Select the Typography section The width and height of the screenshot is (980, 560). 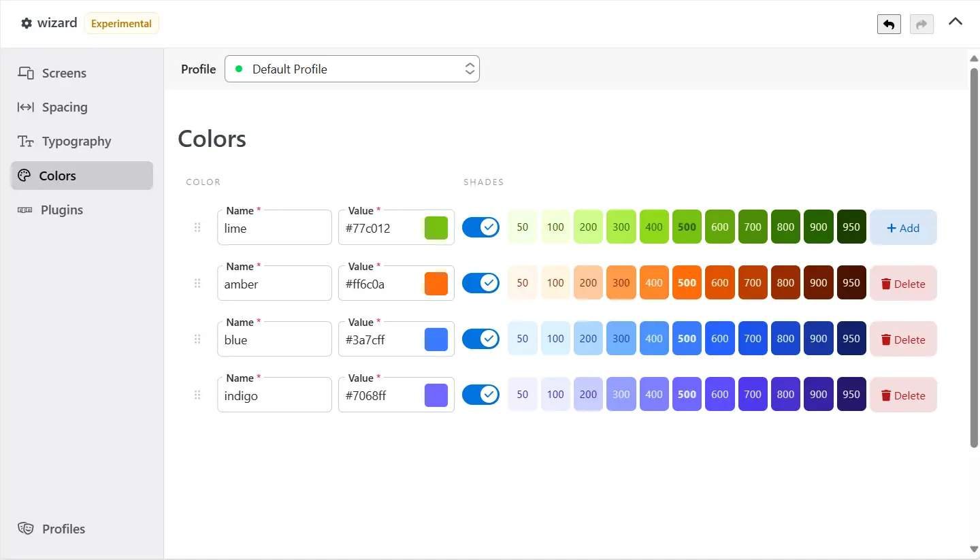(x=76, y=141)
